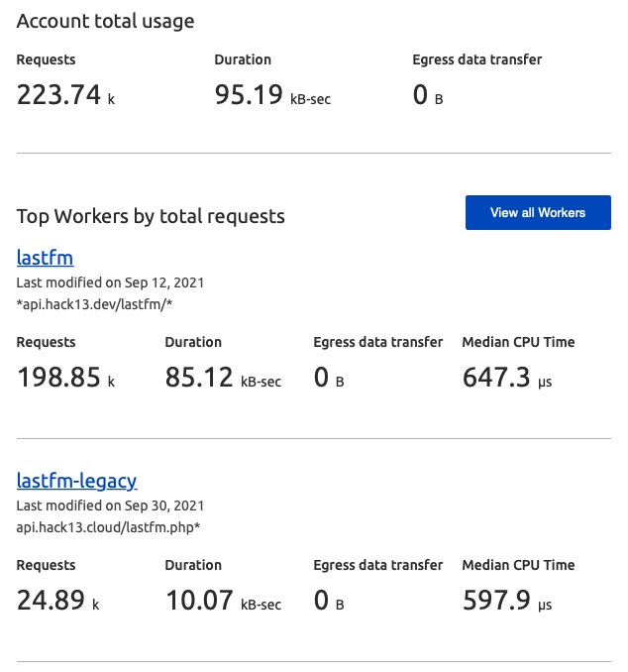Click the 'Last modified on Sep 12, 2021' text
The height and width of the screenshot is (672, 628).
pyautogui.click(x=110, y=282)
